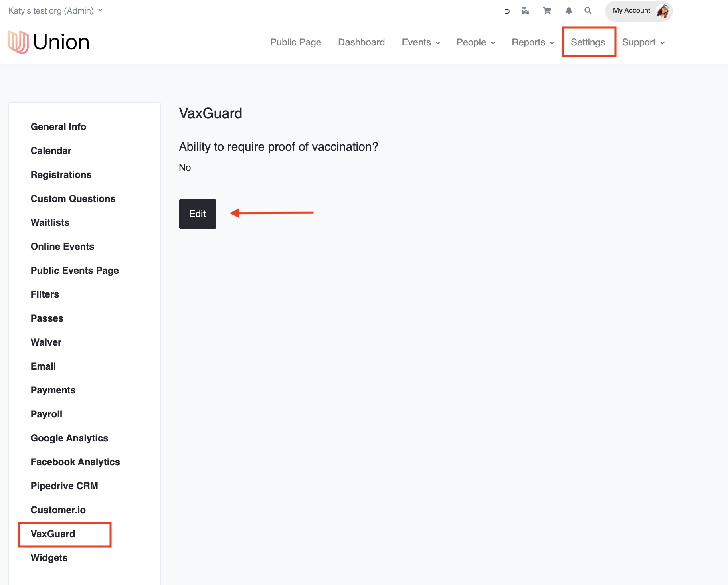This screenshot has width=728, height=585.
Task: Open Pipedrive CRM settings
Action: [x=64, y=486]
